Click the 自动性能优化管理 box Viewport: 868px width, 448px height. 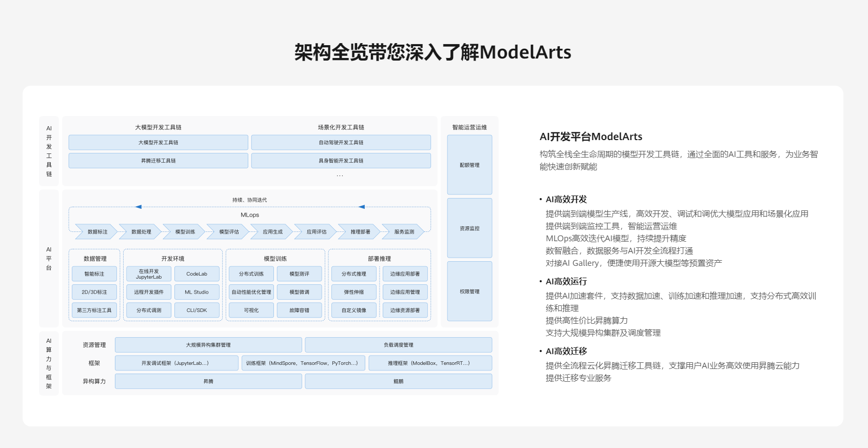(251, 292)
